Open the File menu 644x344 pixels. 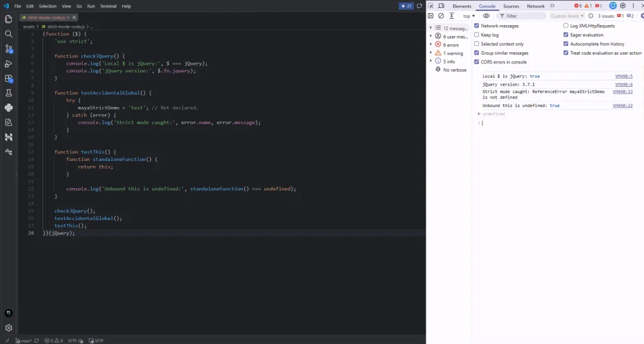click(18, 6)
